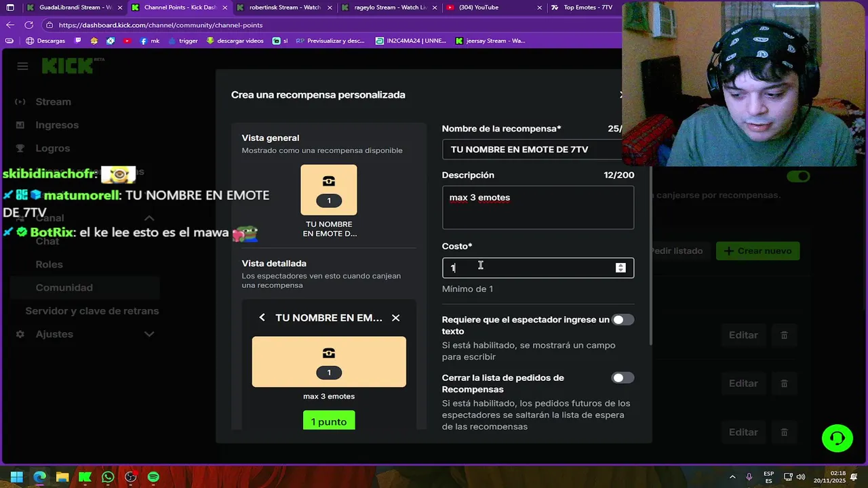Open Spotify from the taskbar
Image resolution: width=868 pixels, height=488 pixels.
[153, 477]
